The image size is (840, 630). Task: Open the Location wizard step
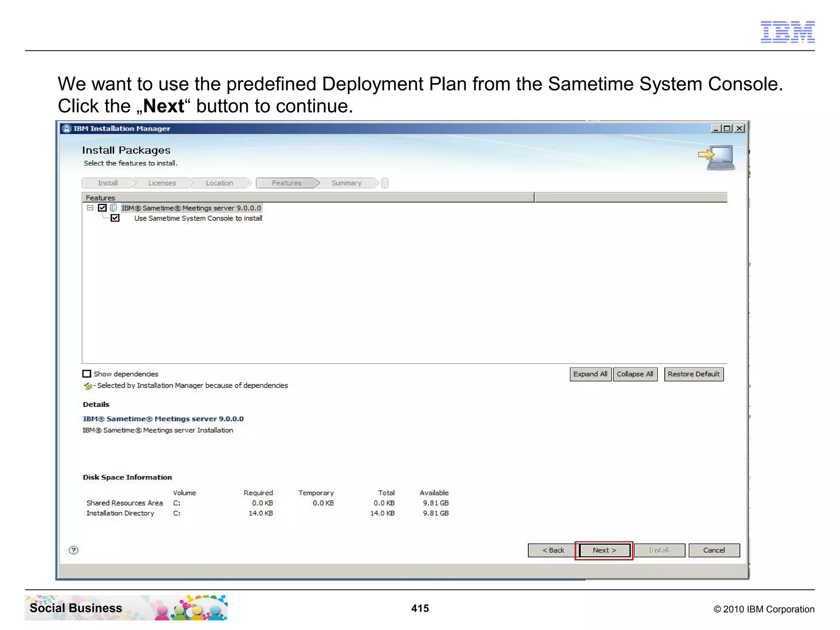[x=219, y=183]
